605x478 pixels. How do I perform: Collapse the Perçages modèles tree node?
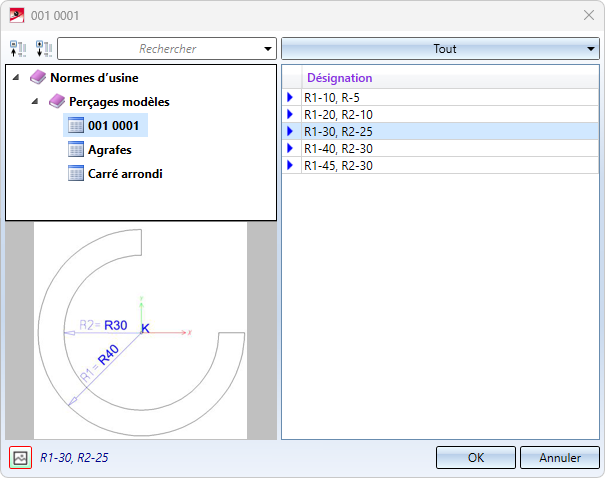tap(36, 101)
